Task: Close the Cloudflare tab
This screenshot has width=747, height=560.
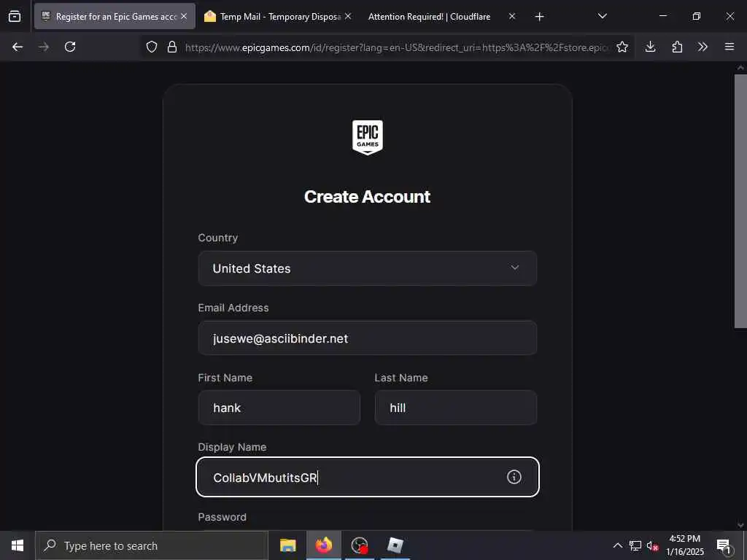Action: tap(511, 16)
